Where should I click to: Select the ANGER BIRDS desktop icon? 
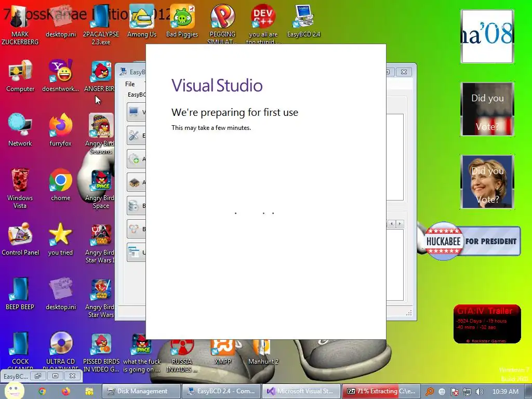pyautogui.click(x=99, y=76)
